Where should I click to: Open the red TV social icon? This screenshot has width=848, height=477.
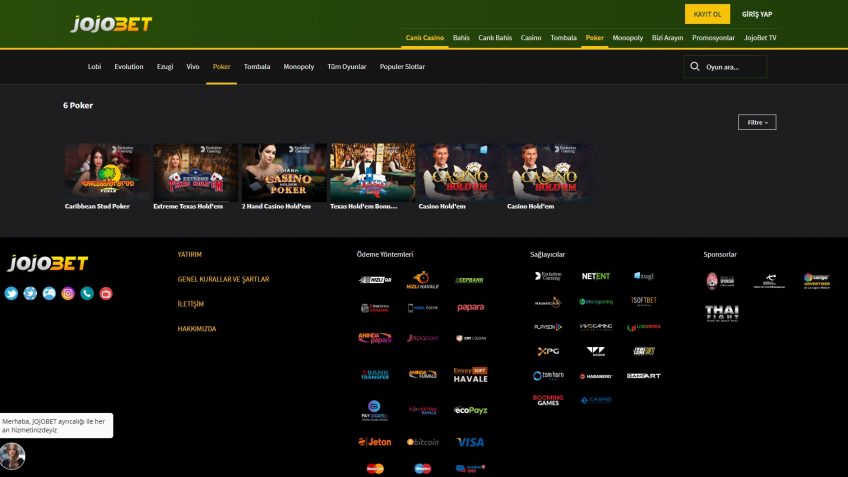click(106, 293)
